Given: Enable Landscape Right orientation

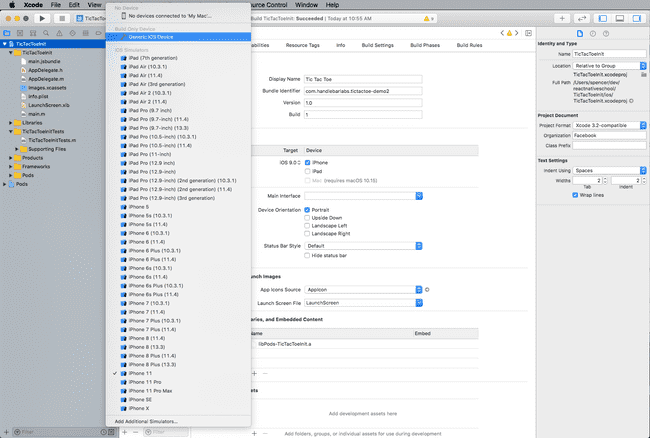Looking at the screenshot, I should 307,233.
